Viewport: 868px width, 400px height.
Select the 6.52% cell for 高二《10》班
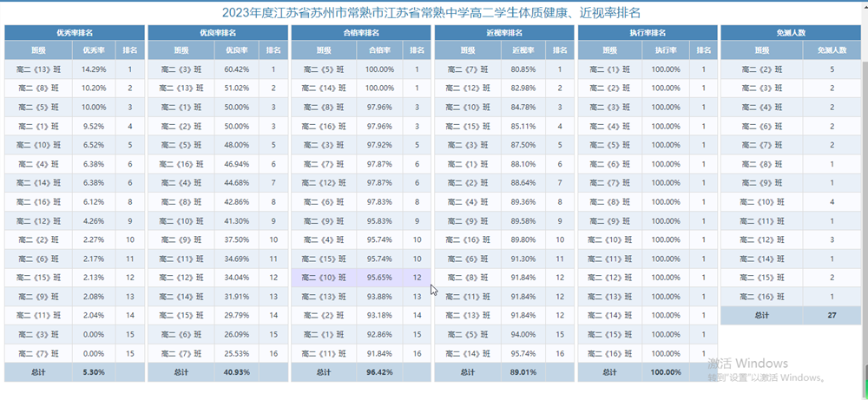(x=94, y=145)
